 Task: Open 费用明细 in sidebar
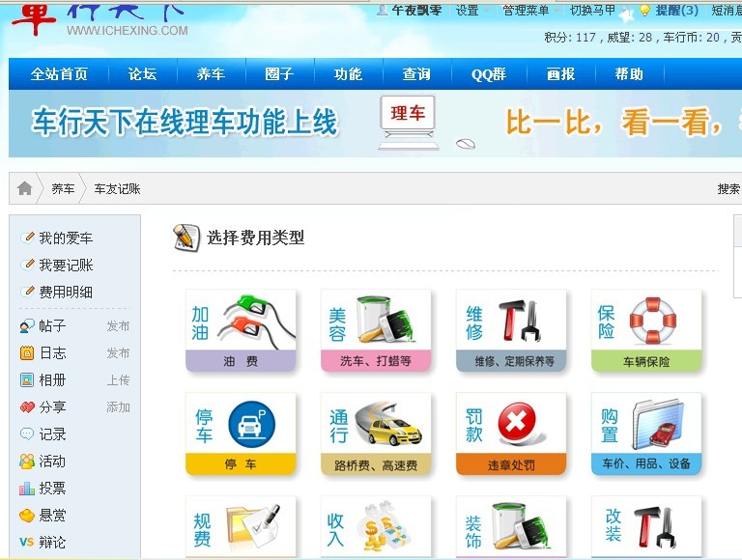click(x=66, y=292)
